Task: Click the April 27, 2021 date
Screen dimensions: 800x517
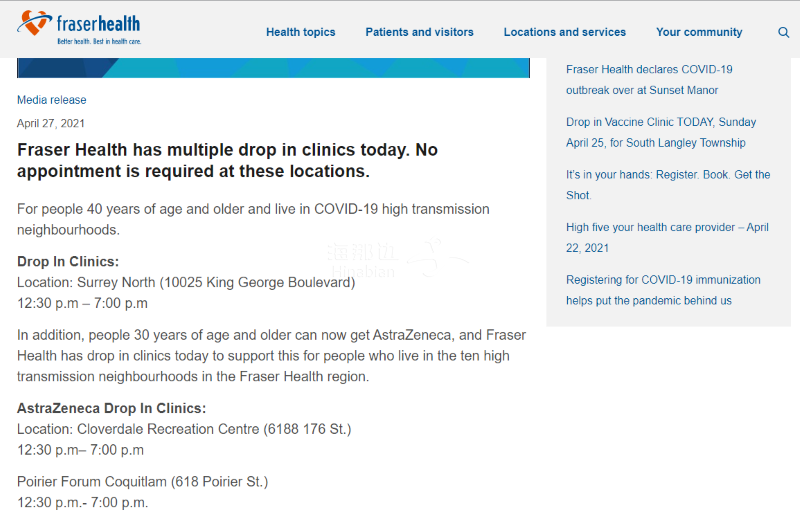Action: pos(51,123)
